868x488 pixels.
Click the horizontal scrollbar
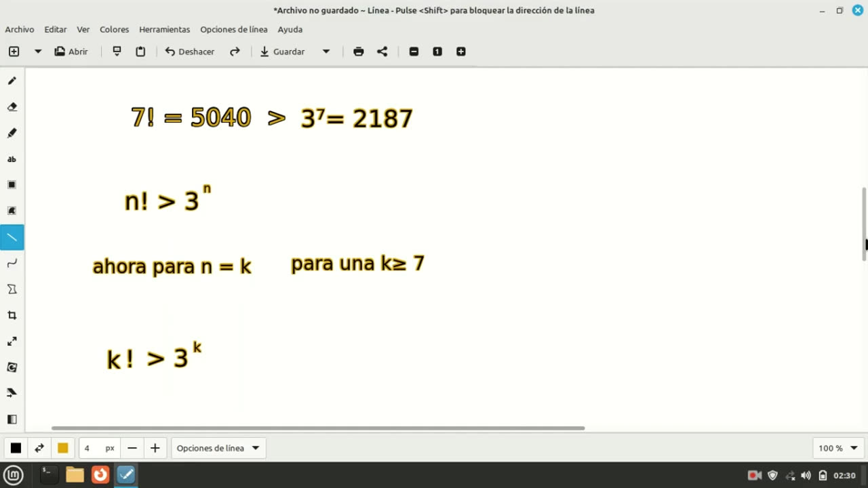pos(318,428)
